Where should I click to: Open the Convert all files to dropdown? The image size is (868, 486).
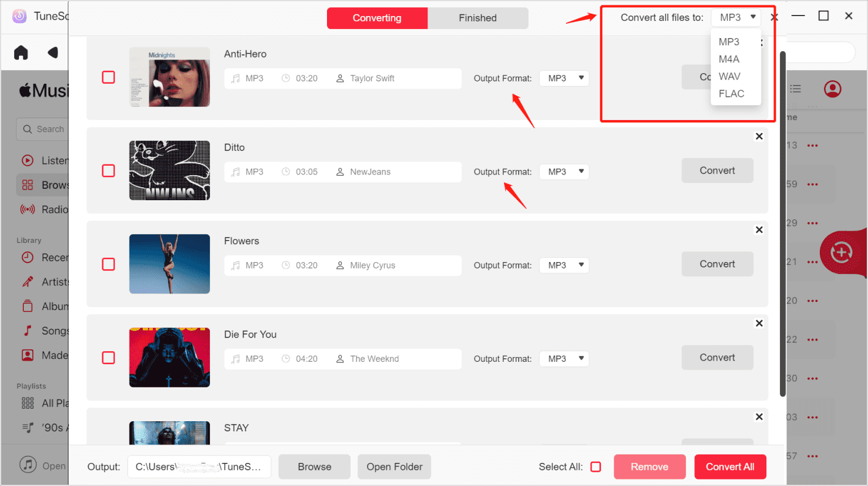[x=736, y=17]
